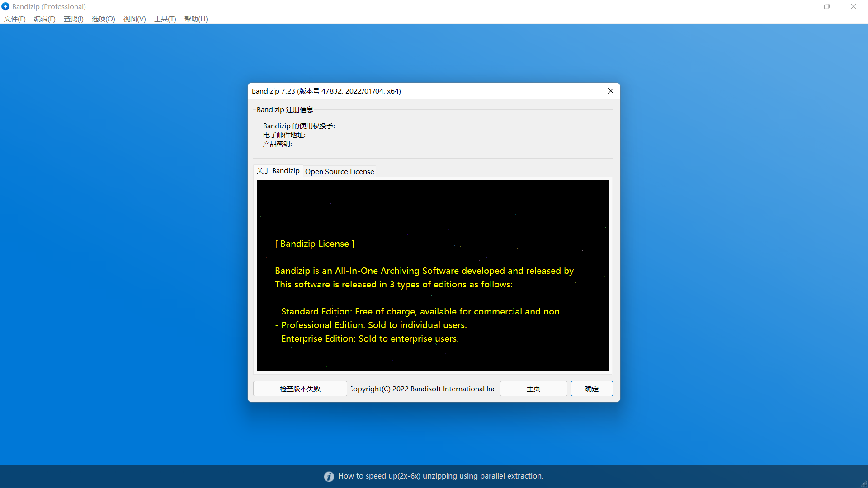Open the 文件(F) menu
The height and width of the screenshot is (488, 868).
point(14,19)
